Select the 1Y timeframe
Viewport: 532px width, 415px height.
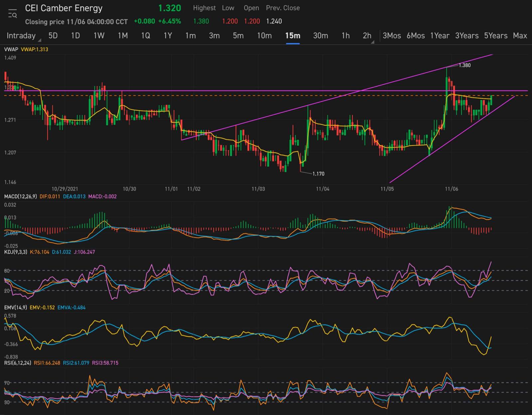(168, 36)
